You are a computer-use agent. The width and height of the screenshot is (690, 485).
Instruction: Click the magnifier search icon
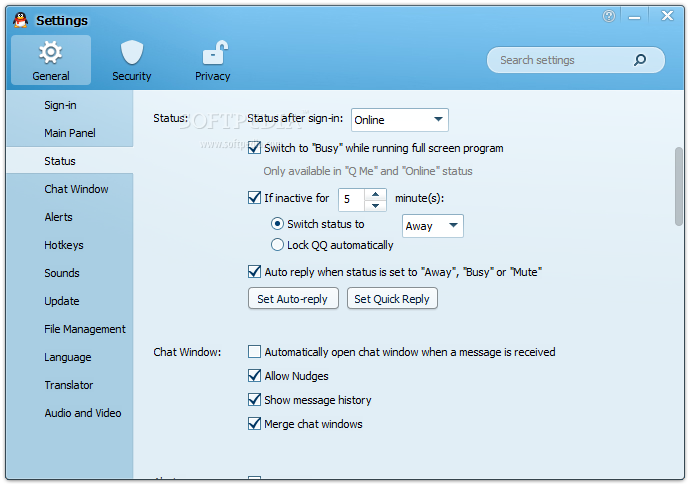coord(640,60)
